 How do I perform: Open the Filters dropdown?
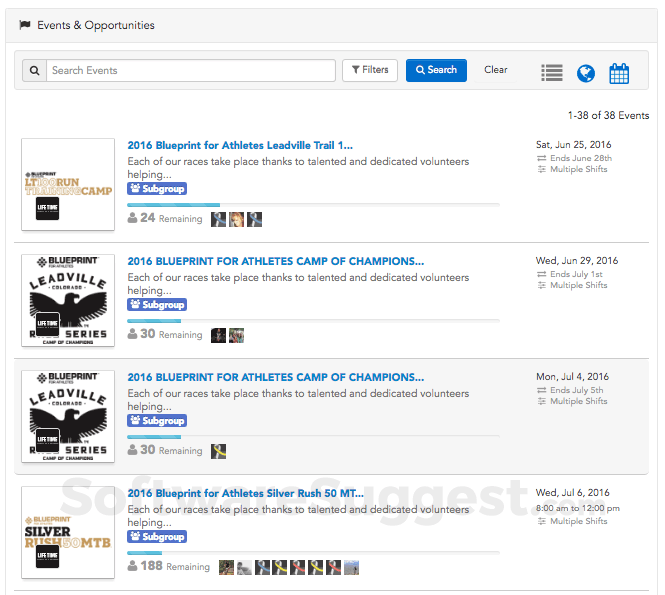tap(370, 70)
